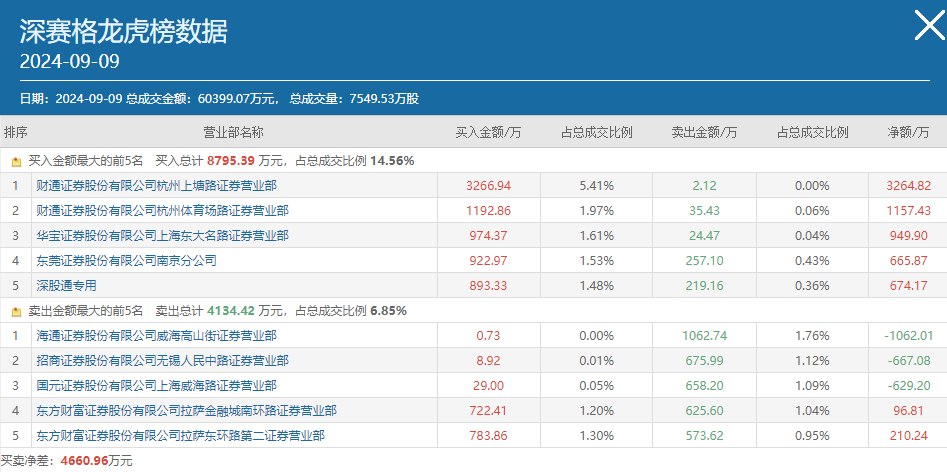Screen dimensions: 947x472
Task: Select net amount 3264.82
Action: [908, 186]
